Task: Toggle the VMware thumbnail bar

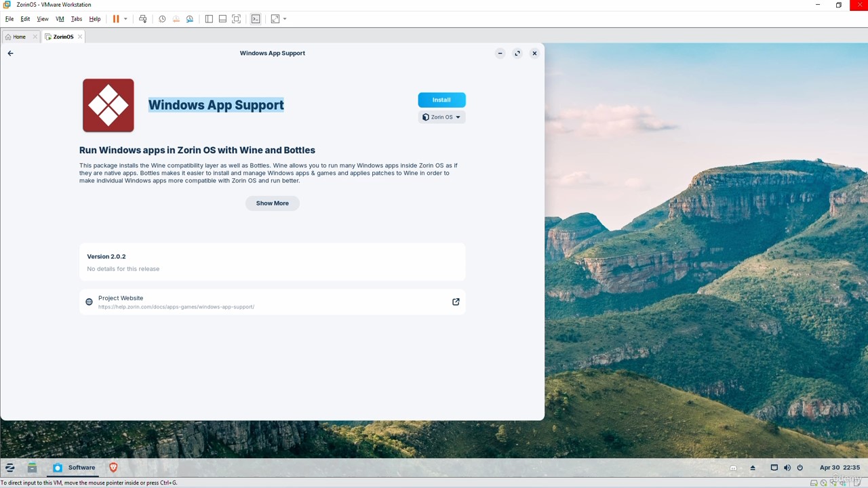Action: 222,19
